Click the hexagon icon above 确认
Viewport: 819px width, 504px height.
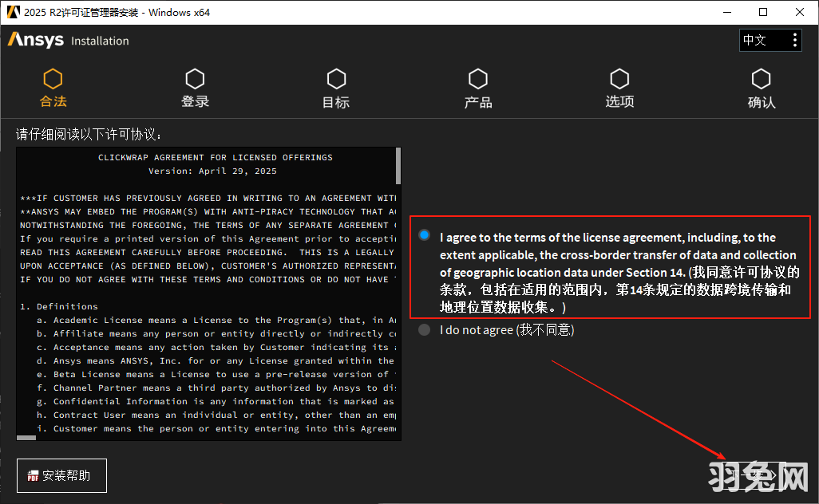tap(761, 79)
